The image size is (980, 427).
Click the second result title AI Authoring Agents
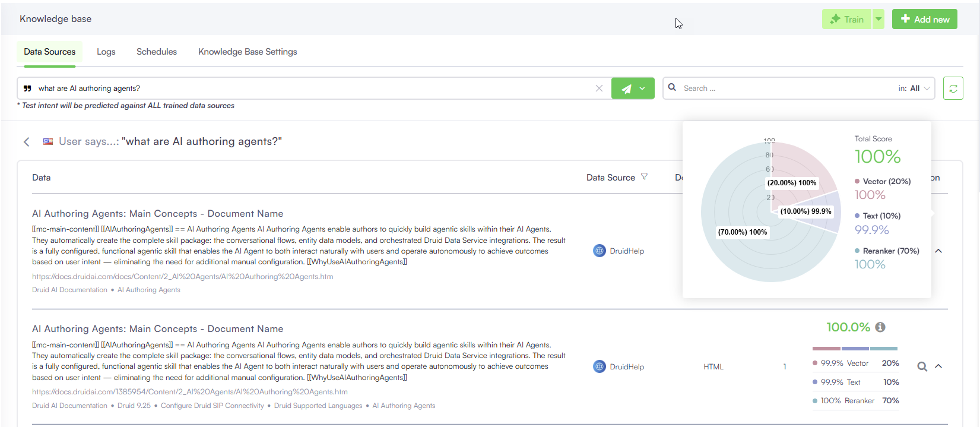click(158, 329)
